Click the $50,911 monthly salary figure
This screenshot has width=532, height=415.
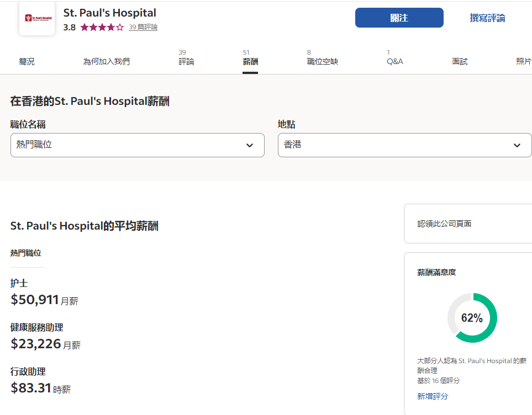click(x=35, y=300)
